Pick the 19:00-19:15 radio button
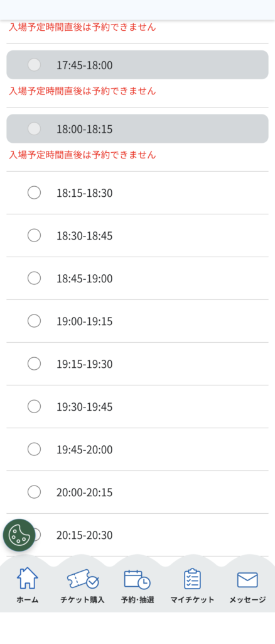The width and height of the screenshot is (275, 644). pos(34,321)
